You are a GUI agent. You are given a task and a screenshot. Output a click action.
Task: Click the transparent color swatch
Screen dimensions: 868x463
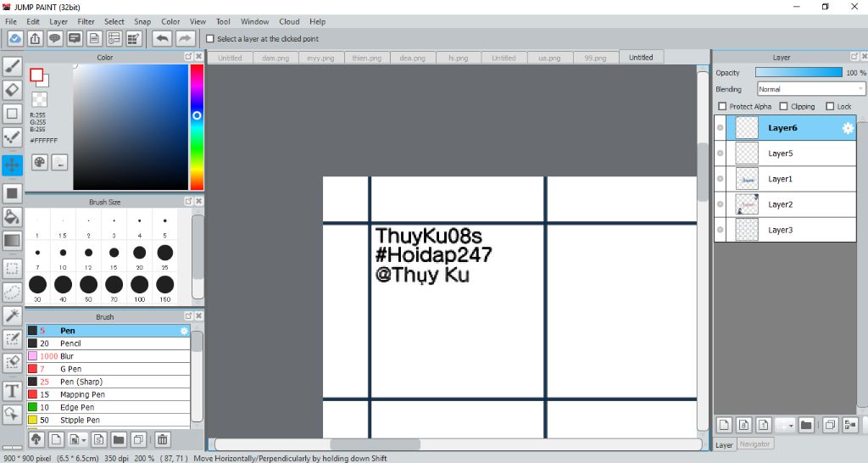pyautogui.click(x=39, y=100)
